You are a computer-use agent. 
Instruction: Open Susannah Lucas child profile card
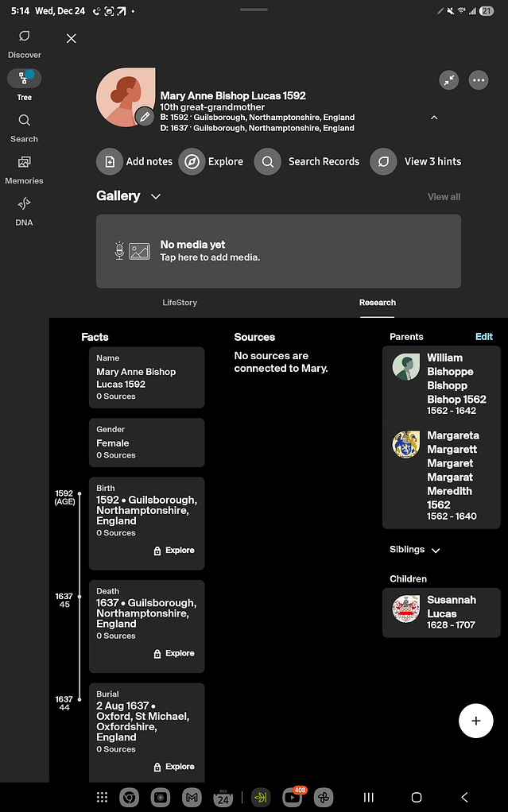(441, 613)
